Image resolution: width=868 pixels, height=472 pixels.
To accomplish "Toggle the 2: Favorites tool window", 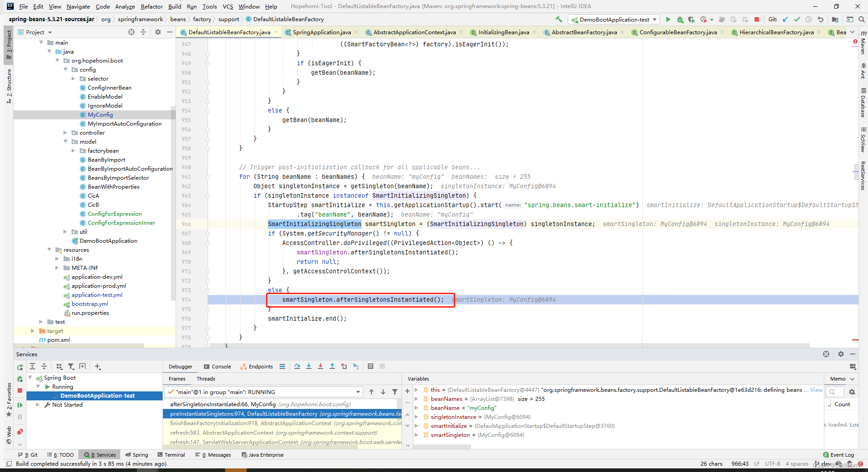I will coord(9,399).
